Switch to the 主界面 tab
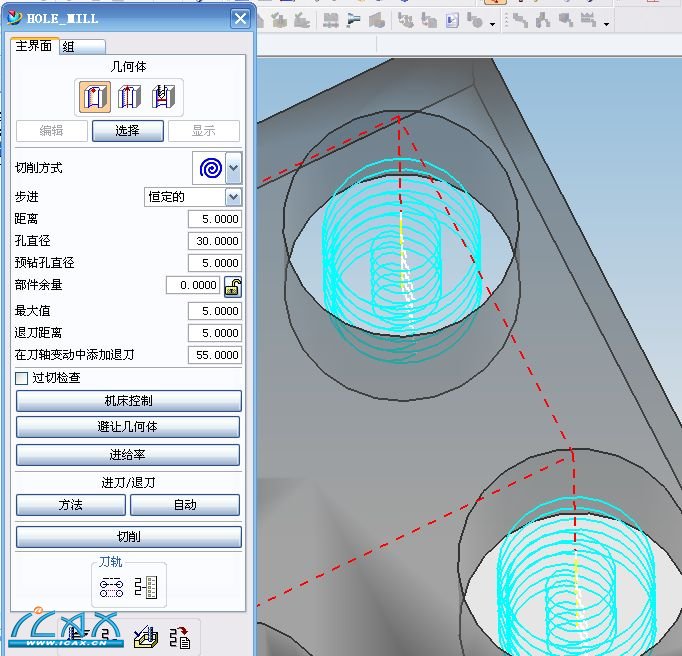The image size is (682, 656). (x=33, y=46)
